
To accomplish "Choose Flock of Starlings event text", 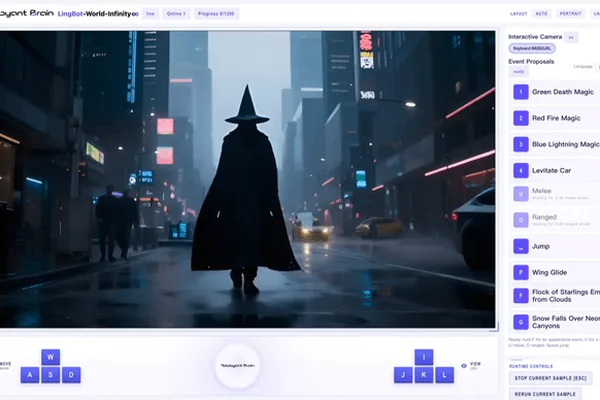I will tap(566, 296).
